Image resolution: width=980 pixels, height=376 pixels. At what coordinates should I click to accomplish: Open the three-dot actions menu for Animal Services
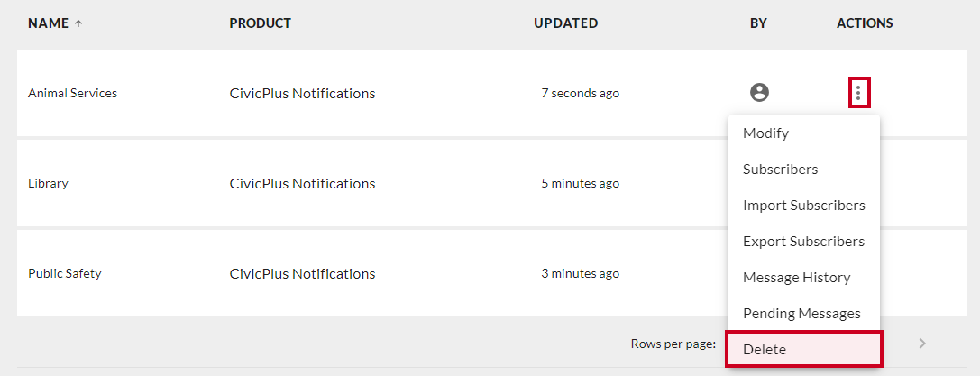(x=859, y=93)
